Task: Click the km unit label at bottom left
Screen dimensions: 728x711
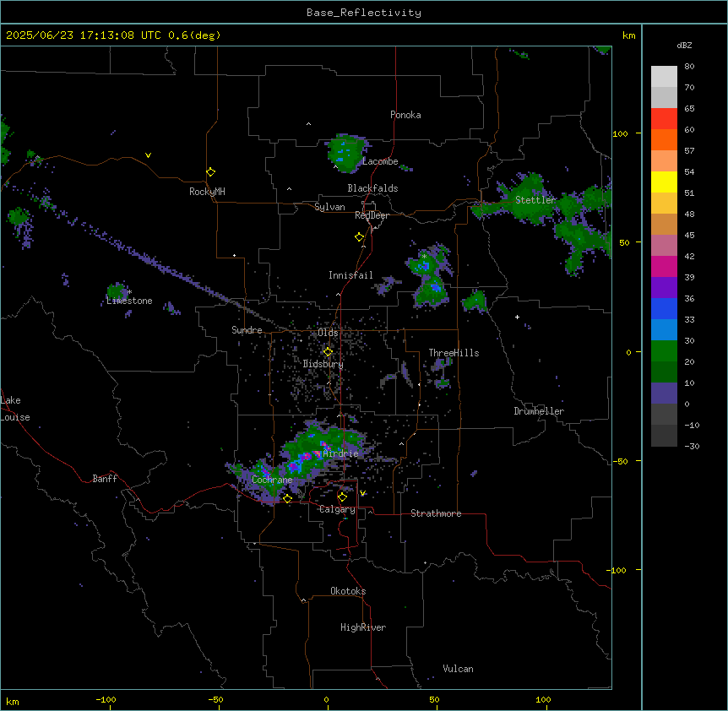Action: pyautogui.click(x=13, y=701)
